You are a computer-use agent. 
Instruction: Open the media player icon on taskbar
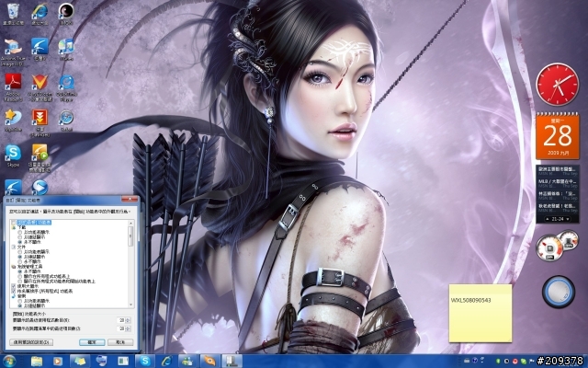(x=57, y=362)
